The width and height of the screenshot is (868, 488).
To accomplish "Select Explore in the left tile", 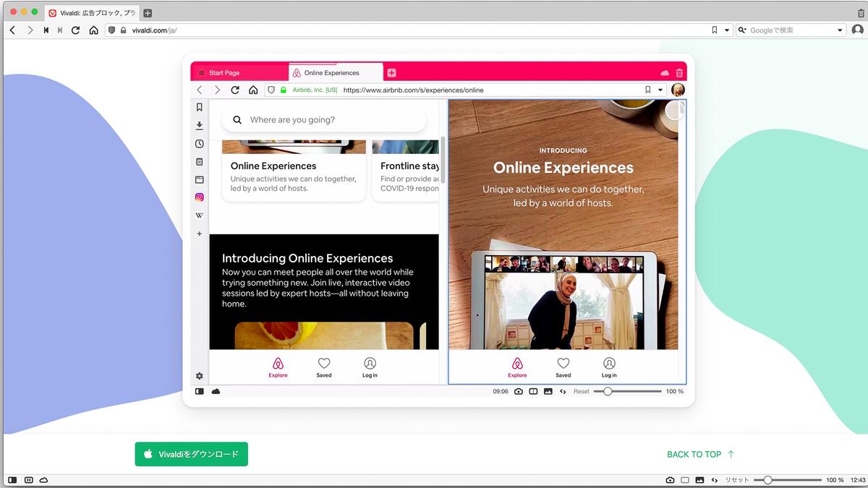I will pos(278,368).
